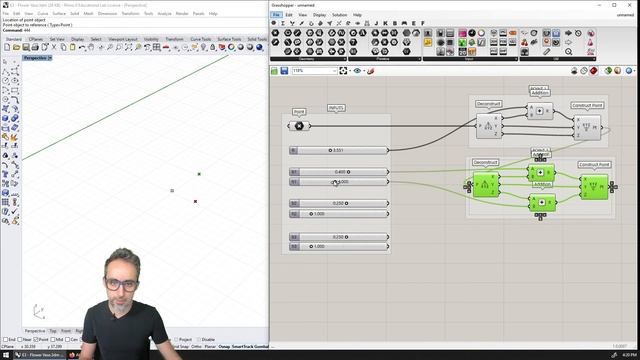Click the Cut scissors icon in Rhino toolbar
This screenshot has height=360, width=640.
[54, 48]
